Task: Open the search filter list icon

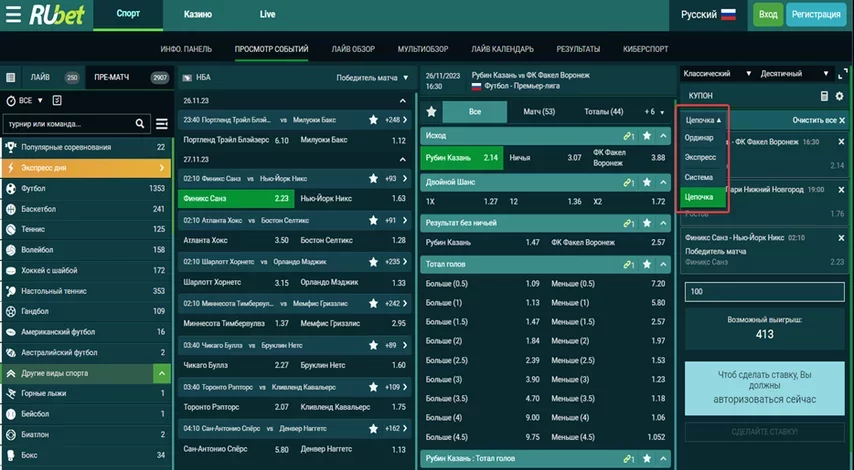Action: [162, 124]
